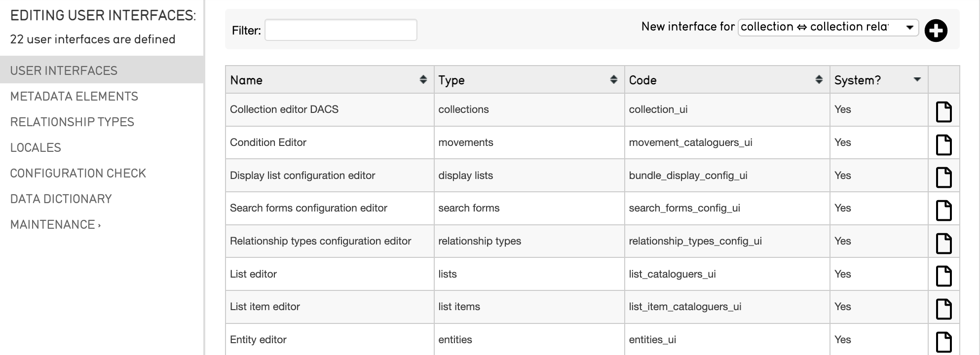The height and width of the screenshot is (355, 980).
Task: Click the page icon for Entity editor
Action: click(x=943, y=342)
